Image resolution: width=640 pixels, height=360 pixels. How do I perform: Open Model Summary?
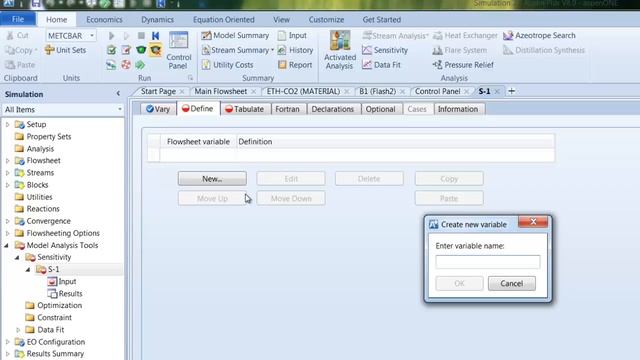[x=235, y=36]
